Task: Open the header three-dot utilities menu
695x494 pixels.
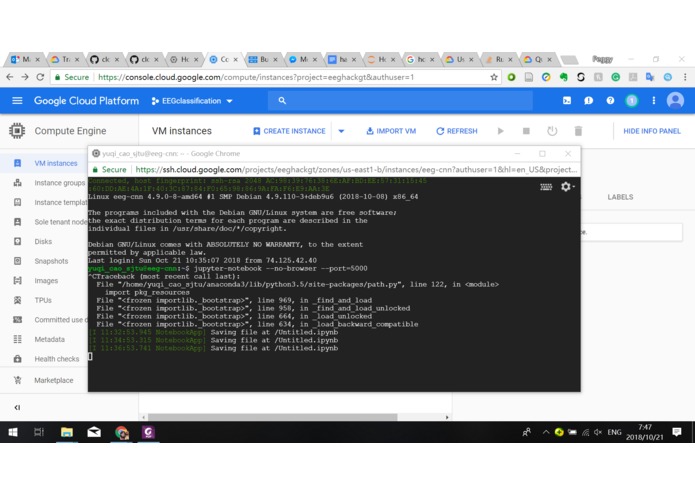Action: (x=653, y=101)
